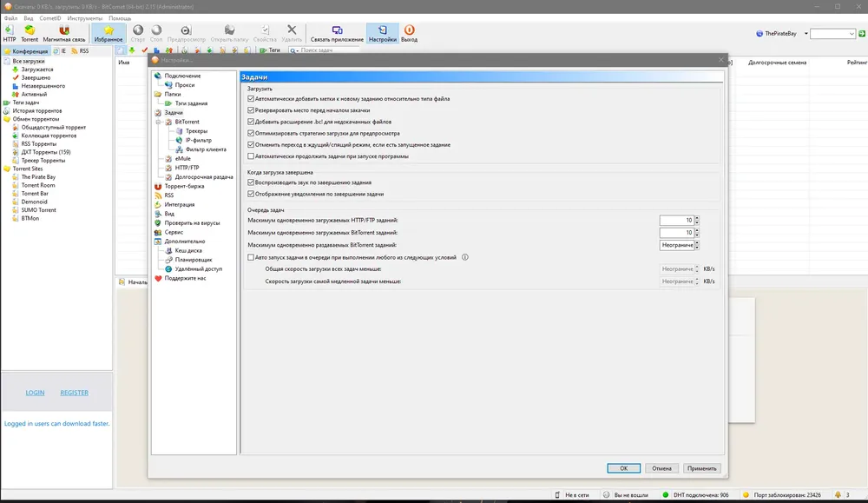Open Проверить на вирусы settings section
This screenshot has height=503, width=868.
click(x=192, y=222)
